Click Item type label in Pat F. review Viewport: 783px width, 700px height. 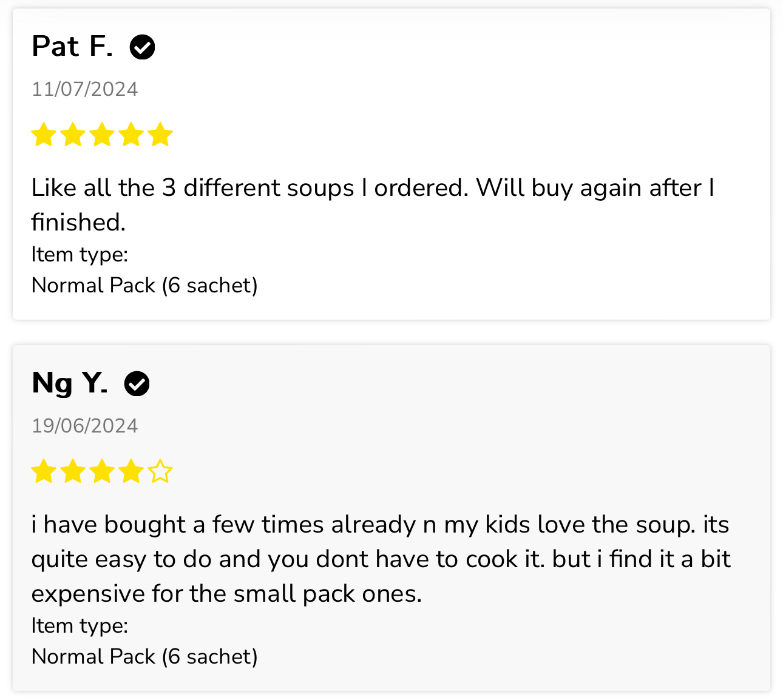(80, 255)
